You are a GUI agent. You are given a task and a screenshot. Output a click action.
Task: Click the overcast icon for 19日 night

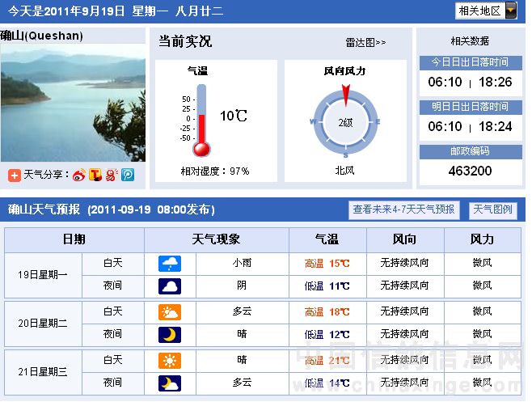(x=170, y=286)
